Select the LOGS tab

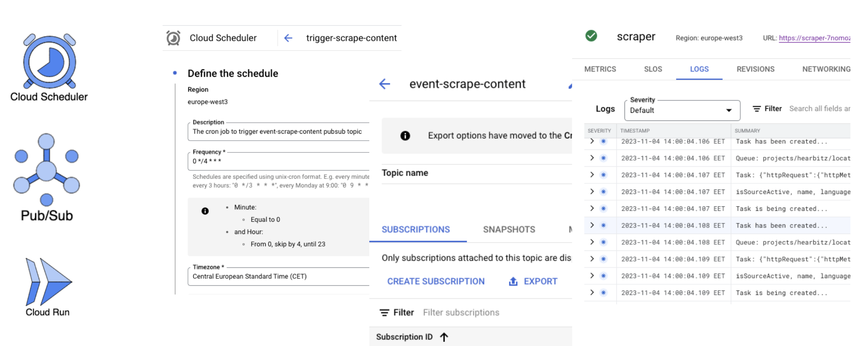699,69
